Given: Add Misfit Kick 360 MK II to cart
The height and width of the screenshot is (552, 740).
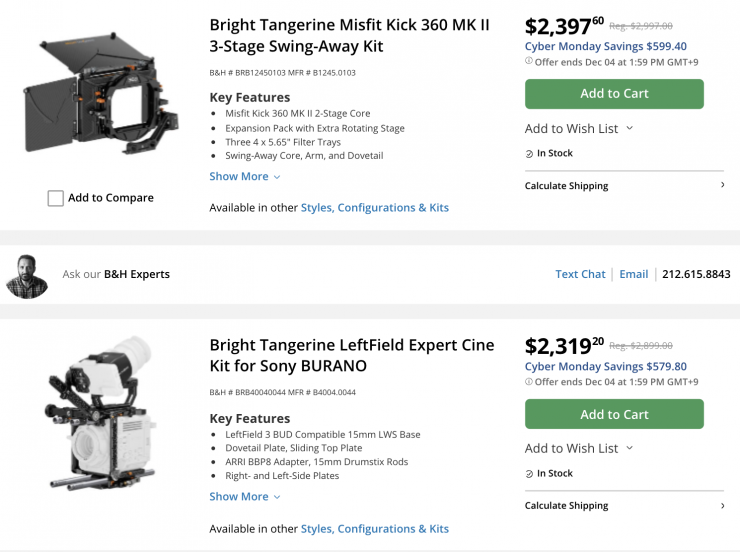Looking at the screenshot, I should pos(614,94).
